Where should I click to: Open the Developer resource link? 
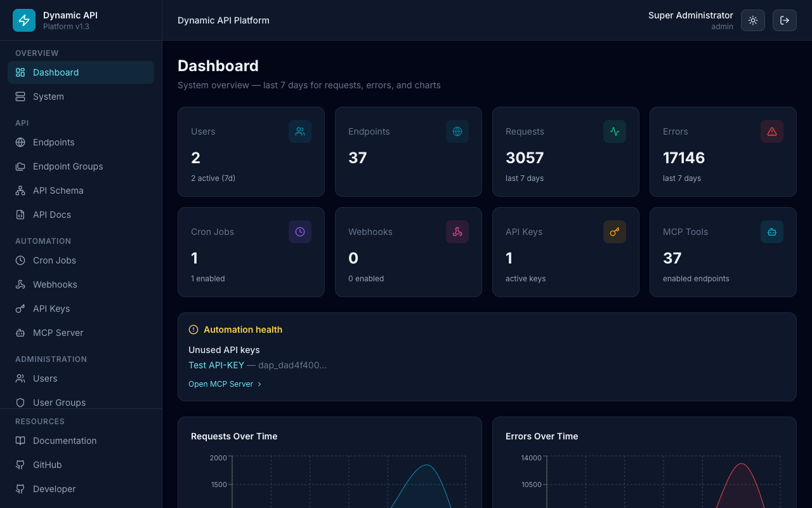coord(81,489)
